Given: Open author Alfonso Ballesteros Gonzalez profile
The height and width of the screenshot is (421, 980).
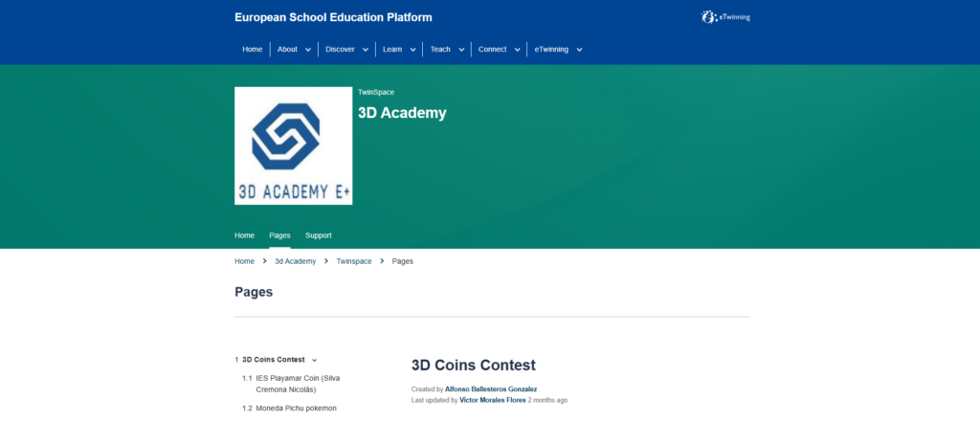Looking at the screenshot, I should coord(491,389).
